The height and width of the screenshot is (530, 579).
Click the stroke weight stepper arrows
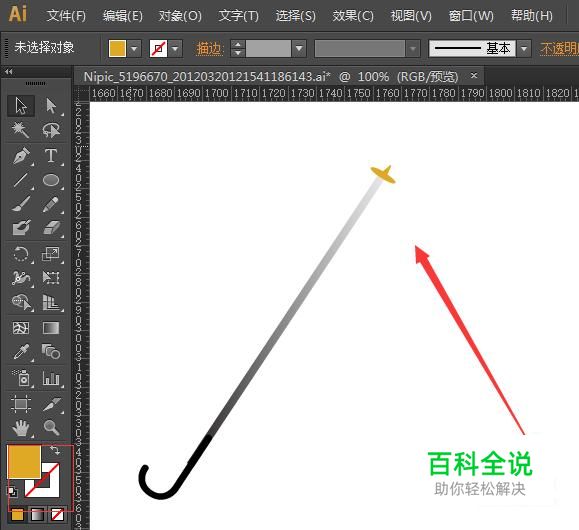pyautogui.click(x=237, y=48)
